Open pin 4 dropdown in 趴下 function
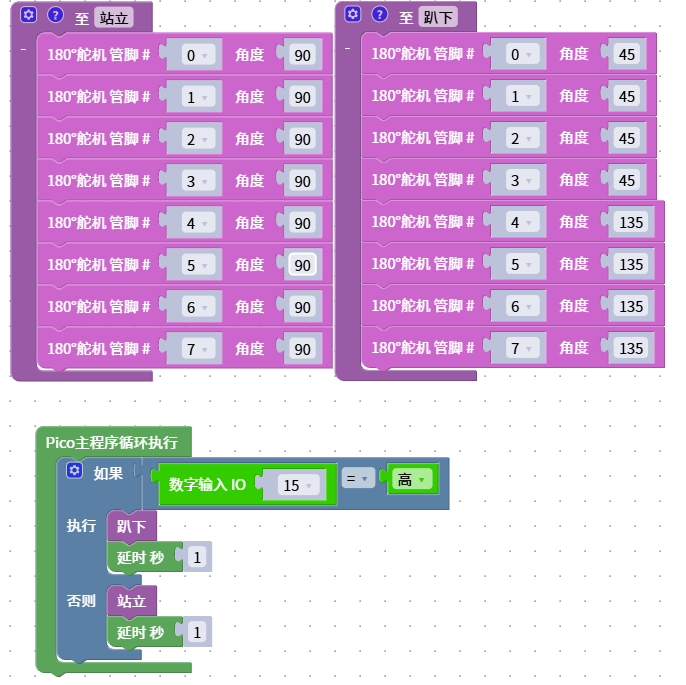686x685 pixels. tap(522, 222)
